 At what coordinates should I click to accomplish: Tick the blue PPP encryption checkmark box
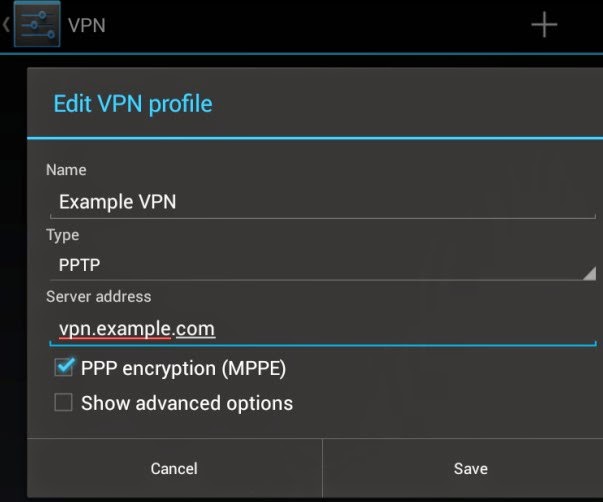(x=64, y=367)
